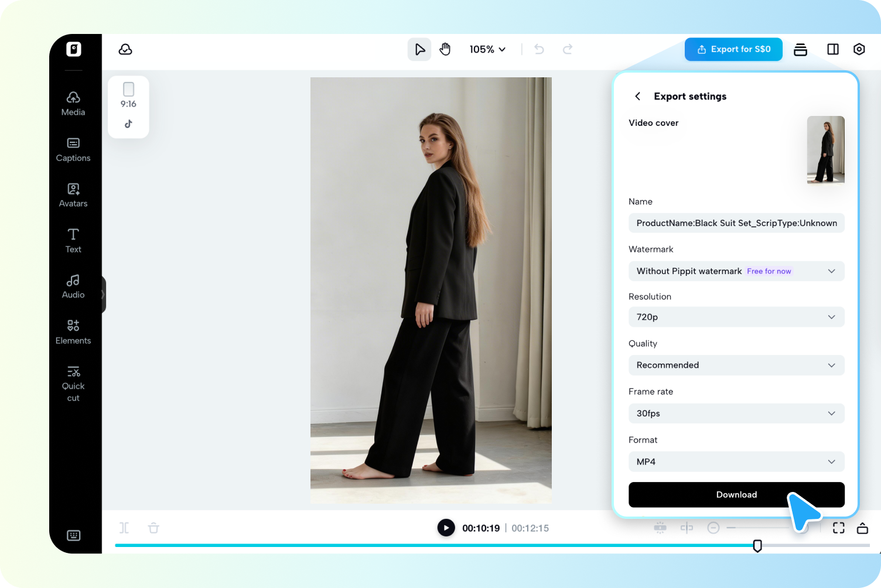Click the timeline zoom out minus icon
Viewport: 881px width, 588px height.
[713, 528]
